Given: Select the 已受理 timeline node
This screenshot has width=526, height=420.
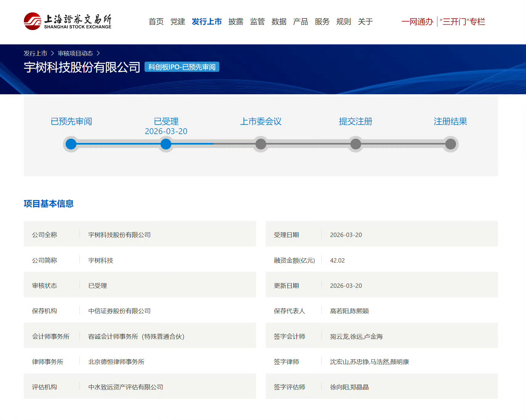Looking at the screenshot, I should (166, 144).
